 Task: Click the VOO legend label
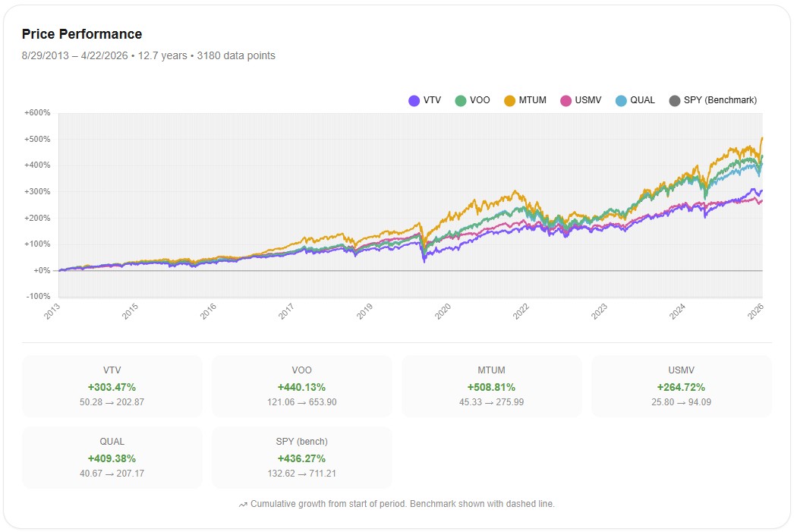point(480,100)
